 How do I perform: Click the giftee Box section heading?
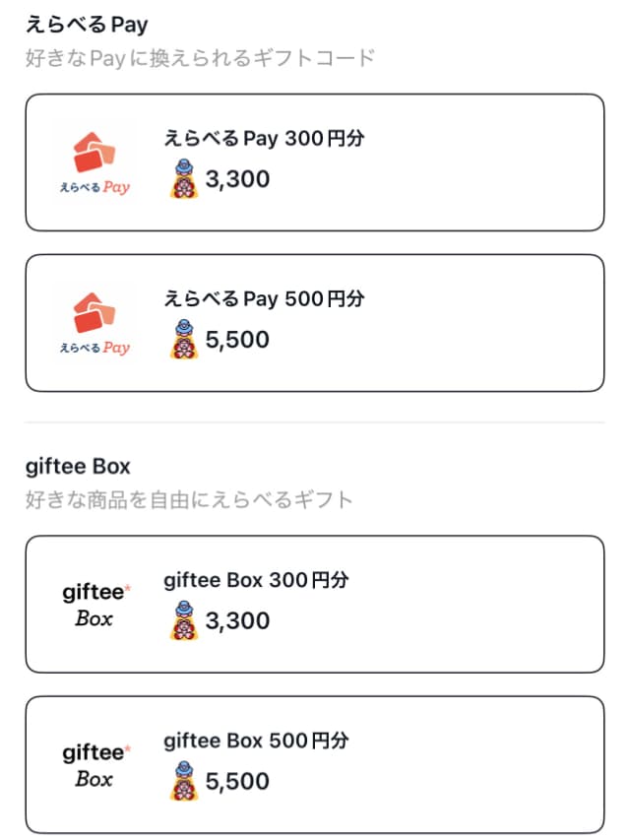(78, 467)
